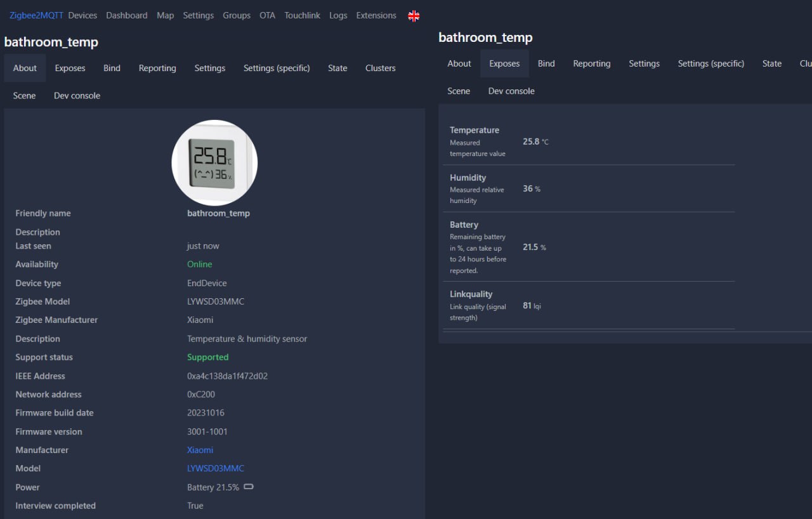View the Logs page
The image size is (812, 519).
tap(338, 15)
